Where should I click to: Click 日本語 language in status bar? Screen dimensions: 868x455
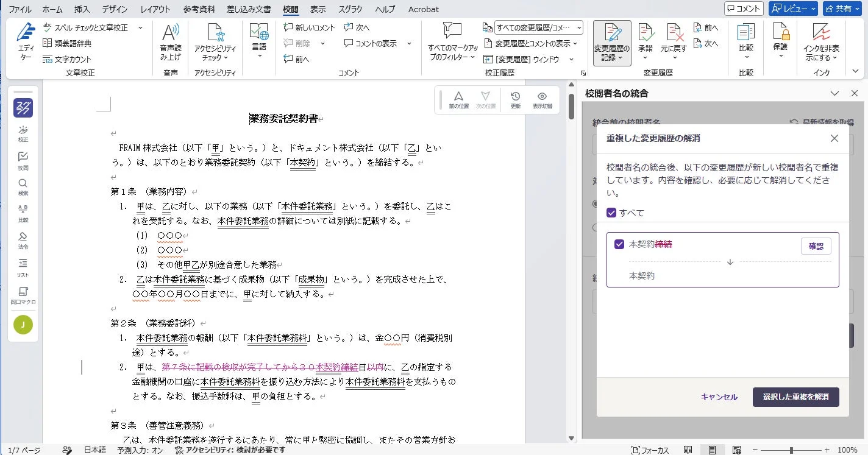(94, 450)
